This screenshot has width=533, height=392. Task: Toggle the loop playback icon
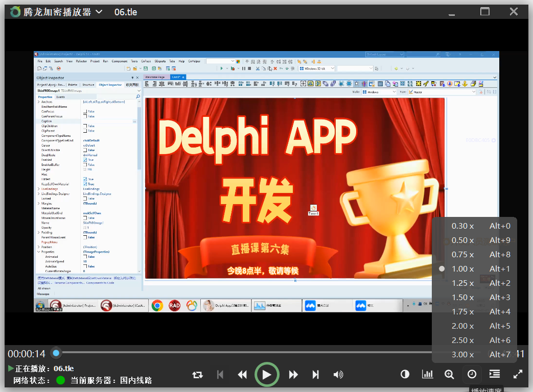click(197, 375)
